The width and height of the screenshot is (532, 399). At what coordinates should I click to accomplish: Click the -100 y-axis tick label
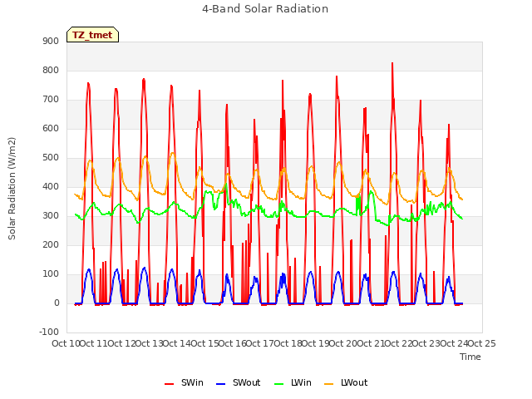49,332
